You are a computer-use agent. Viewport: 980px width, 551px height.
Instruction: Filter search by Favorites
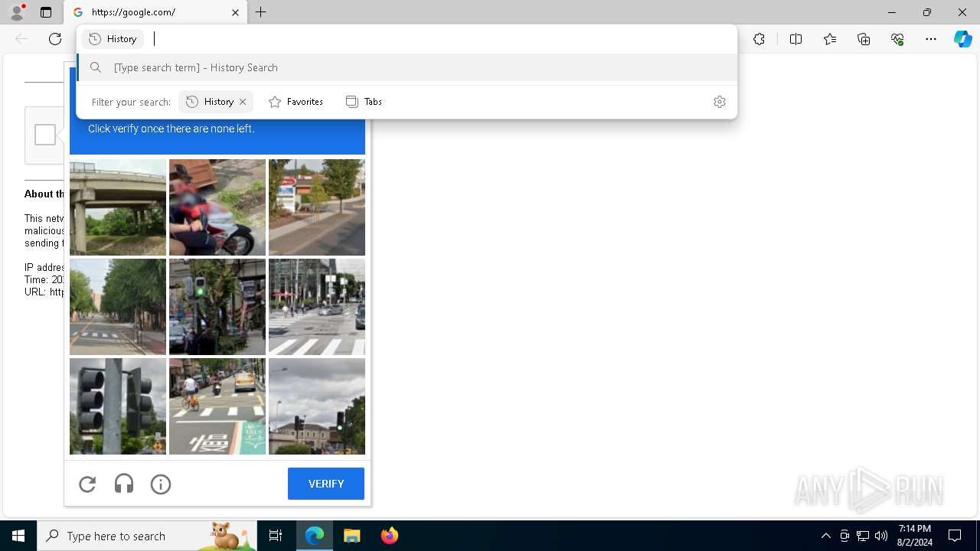tap(296, 102)
